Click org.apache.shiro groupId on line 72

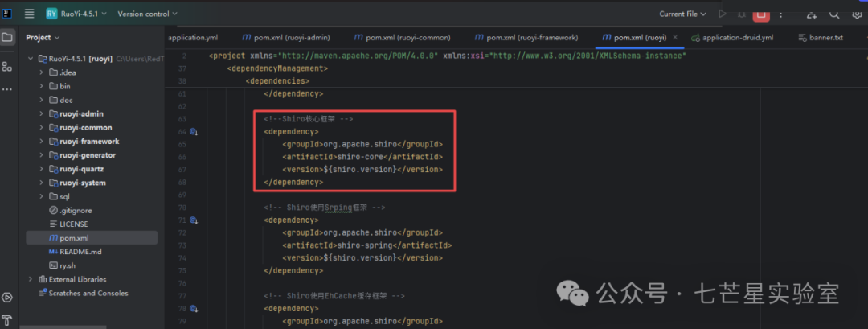360,232
